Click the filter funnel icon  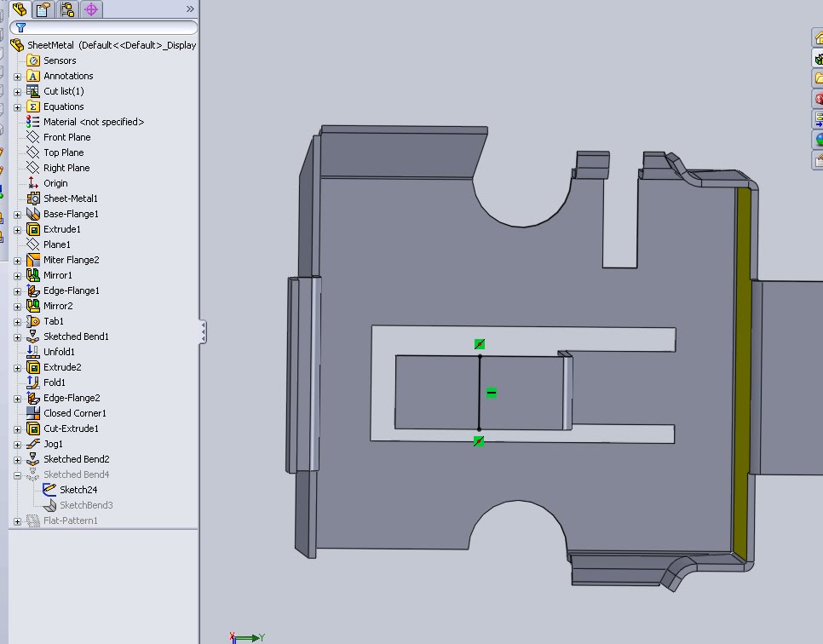(x=20, y=27)
